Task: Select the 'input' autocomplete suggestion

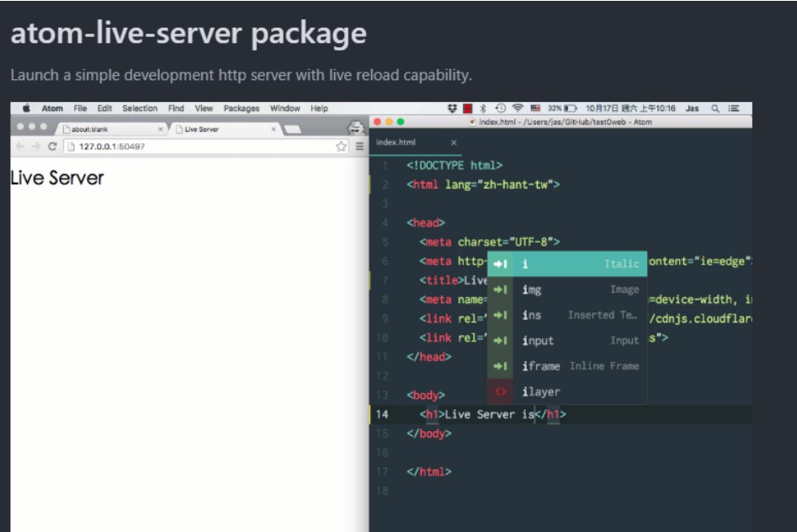Action: 567,340
